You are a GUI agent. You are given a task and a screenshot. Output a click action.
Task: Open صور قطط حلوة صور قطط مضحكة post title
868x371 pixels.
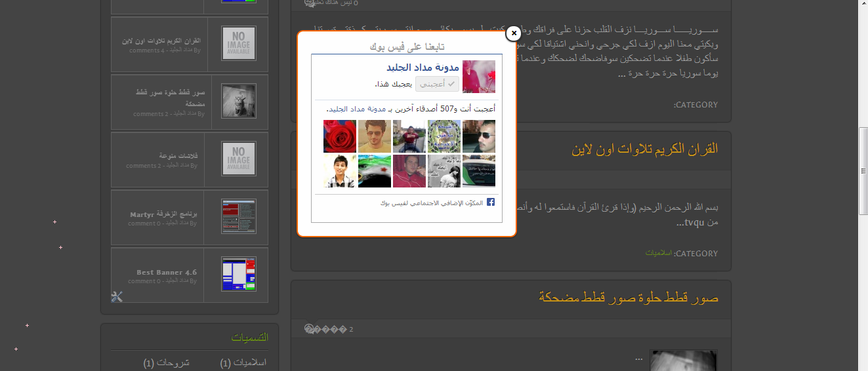coord(629,298)
